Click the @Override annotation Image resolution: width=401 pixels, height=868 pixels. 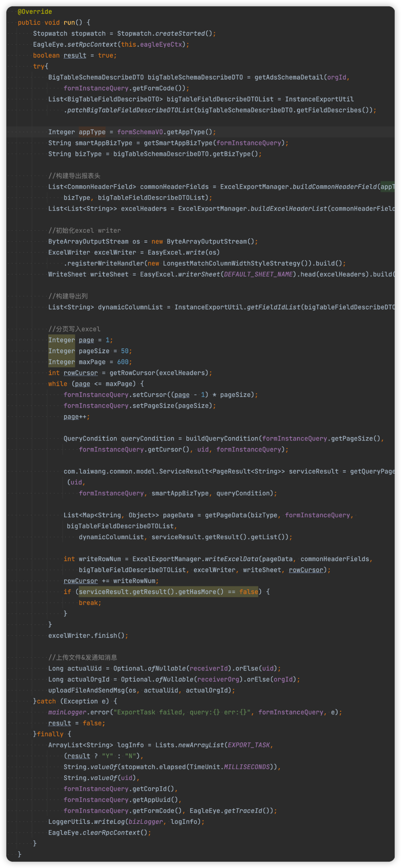click(35, 12)
